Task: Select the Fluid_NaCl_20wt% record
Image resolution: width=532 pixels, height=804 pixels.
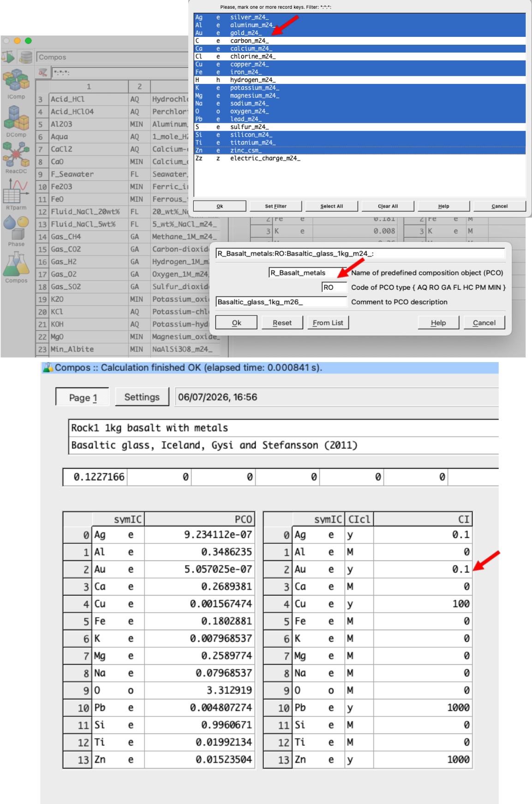Action: (89, 212)
